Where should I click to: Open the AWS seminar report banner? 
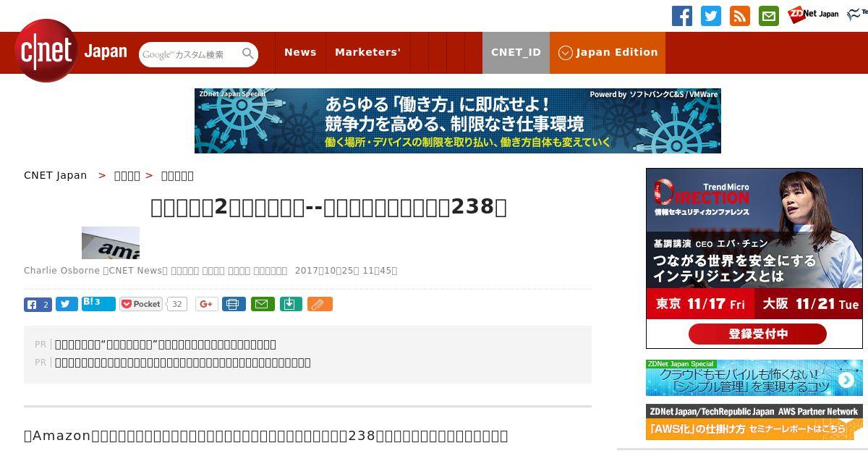754,422
